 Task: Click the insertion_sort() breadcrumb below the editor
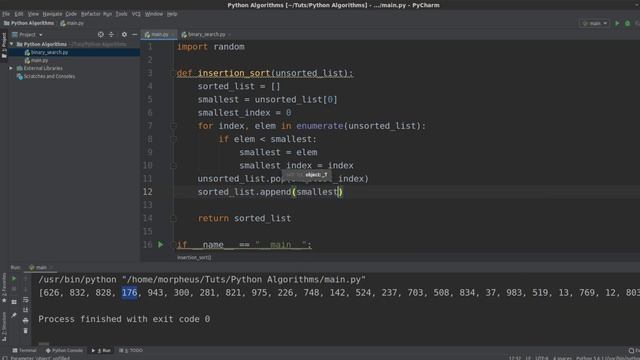point(194,258)
